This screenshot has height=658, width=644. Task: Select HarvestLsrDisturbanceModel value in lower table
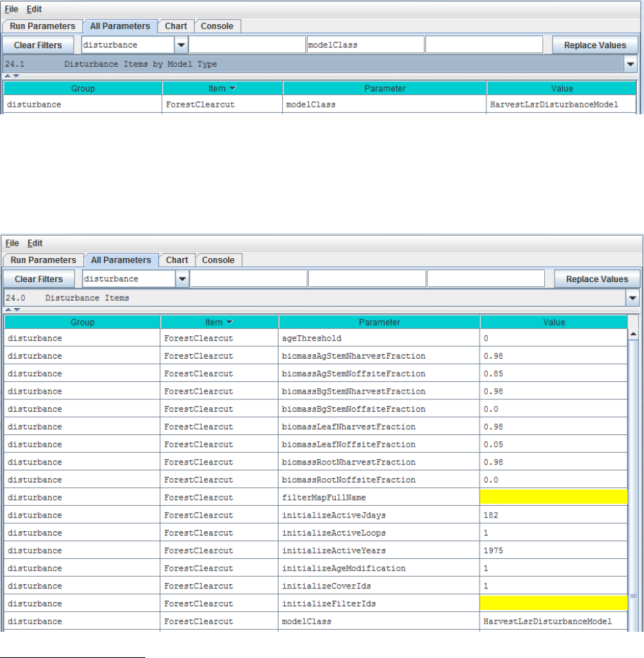tap(554, 621)
